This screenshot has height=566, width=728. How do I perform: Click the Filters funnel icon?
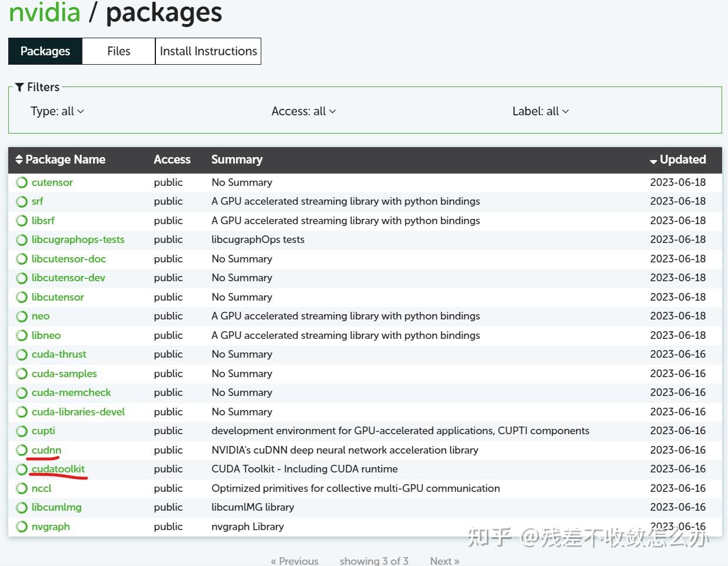coord(19,87)
